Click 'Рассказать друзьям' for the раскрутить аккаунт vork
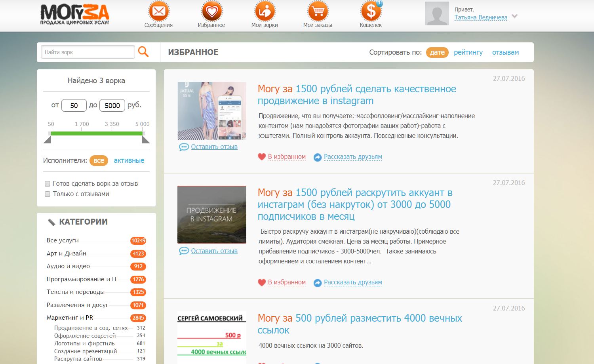Screen dimensions: 594x364 click(353, 282)
